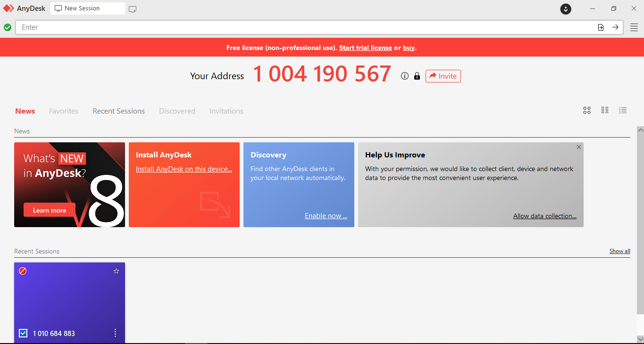Switch to large tiles view
The width and height of the screenshot is (644, 344).
click(x=587, y=110)
